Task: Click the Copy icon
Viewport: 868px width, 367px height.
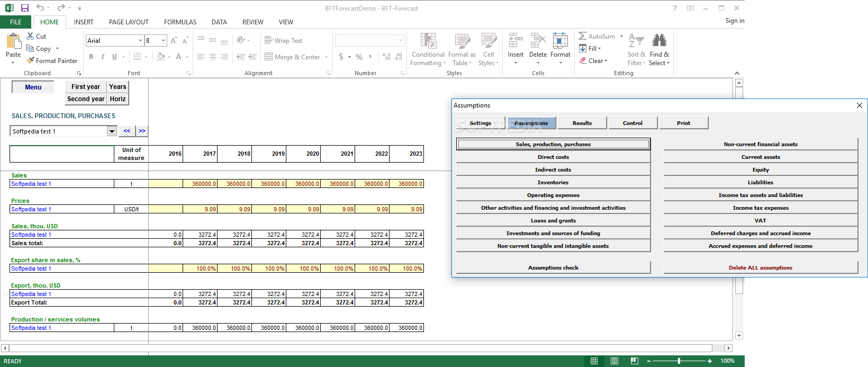Action: tap(30, 48)
